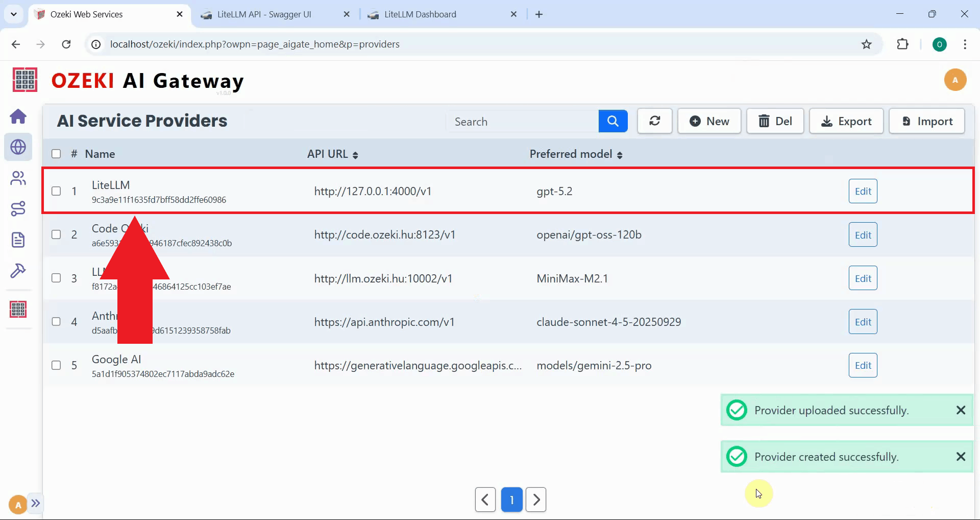Open the globe providers icon in sidebar
Image resolution: width=980 pixels, height=520 pixels.
click(x=18, y=147)
